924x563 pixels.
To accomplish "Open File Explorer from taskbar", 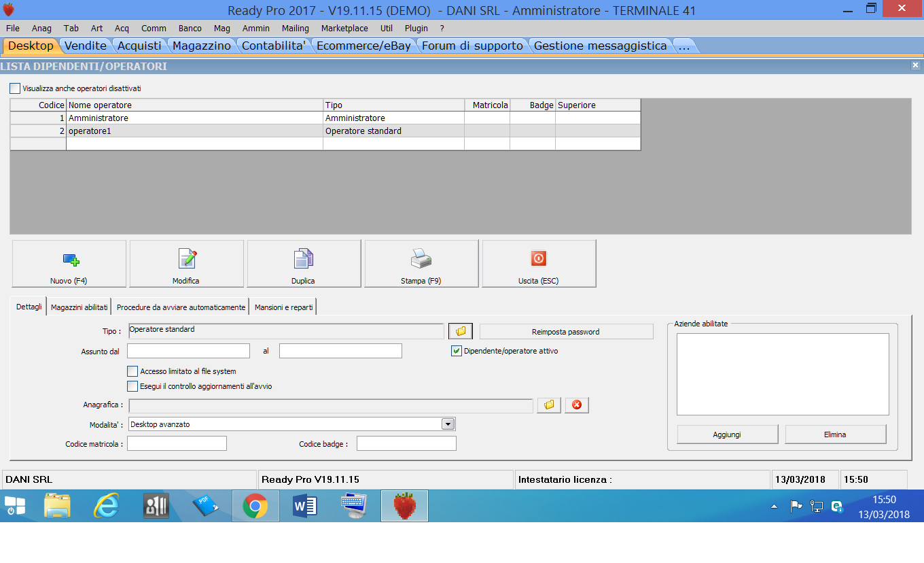I will [x=57, y=506].
